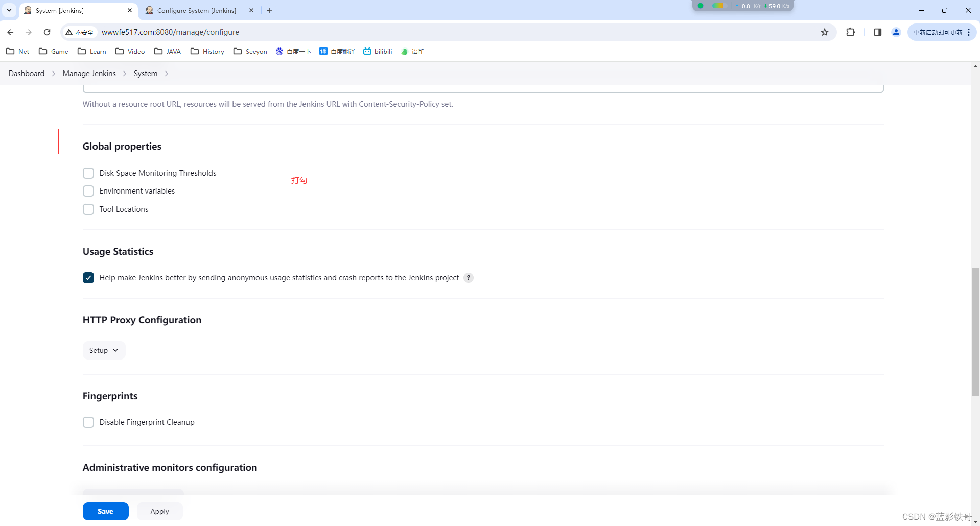Open the user profile avatar icon
Screen dimensions: 980x526
896,32
